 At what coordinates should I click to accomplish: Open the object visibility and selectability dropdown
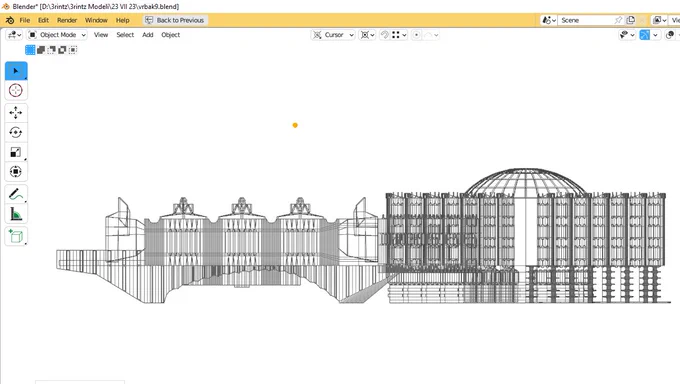pyautogui.click(x=627, y=35)
